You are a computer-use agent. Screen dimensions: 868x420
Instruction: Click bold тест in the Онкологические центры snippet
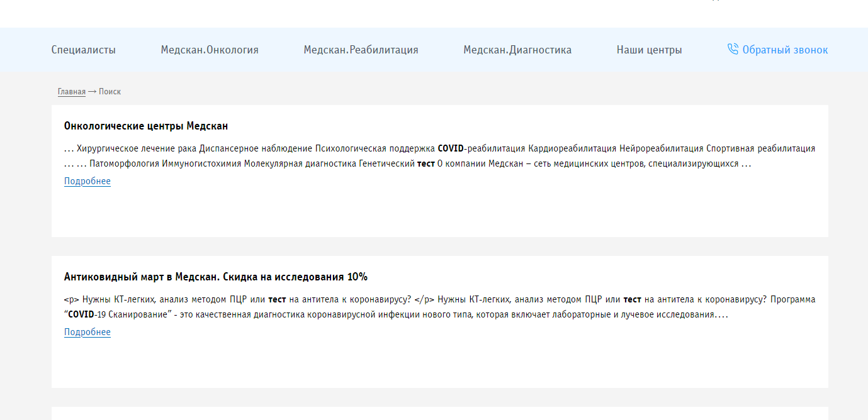[x=426, y=163]
